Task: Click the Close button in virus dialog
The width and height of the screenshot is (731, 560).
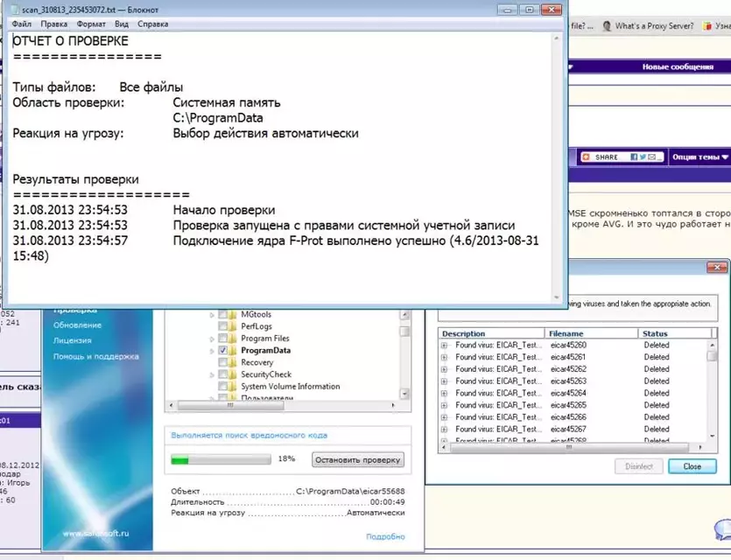Action: [692, 466]
